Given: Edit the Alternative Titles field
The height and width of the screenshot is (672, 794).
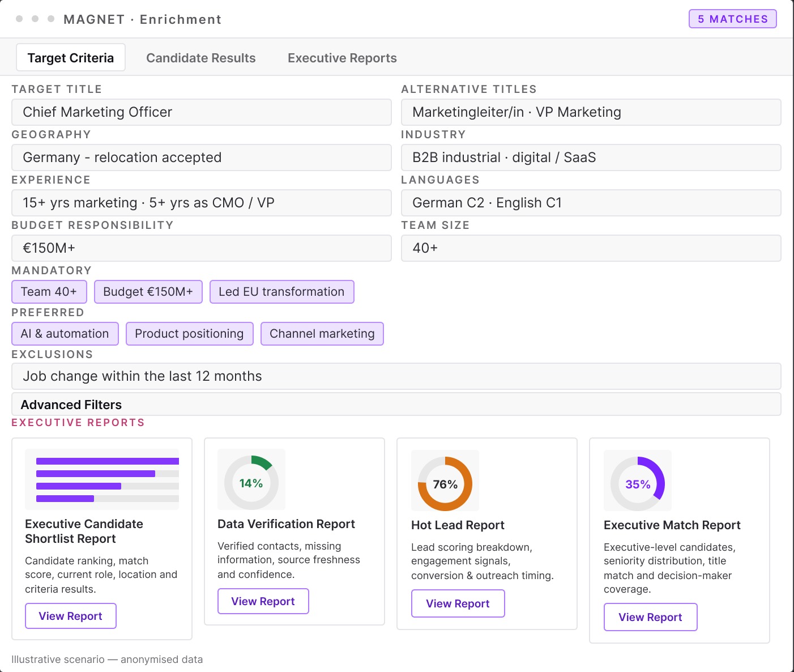Looking at the screenshot, I should click(x=591, y=112).
